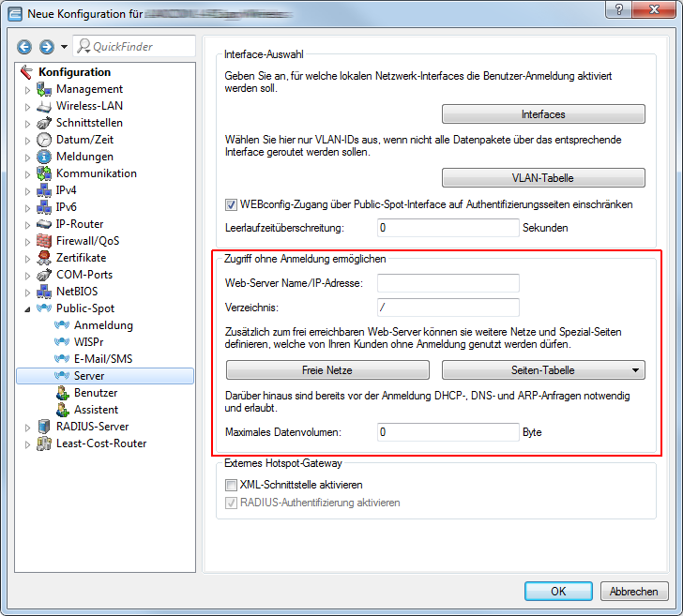Click the Least-Cost-Router icon
683x616 pixels.
click(44, 443)
